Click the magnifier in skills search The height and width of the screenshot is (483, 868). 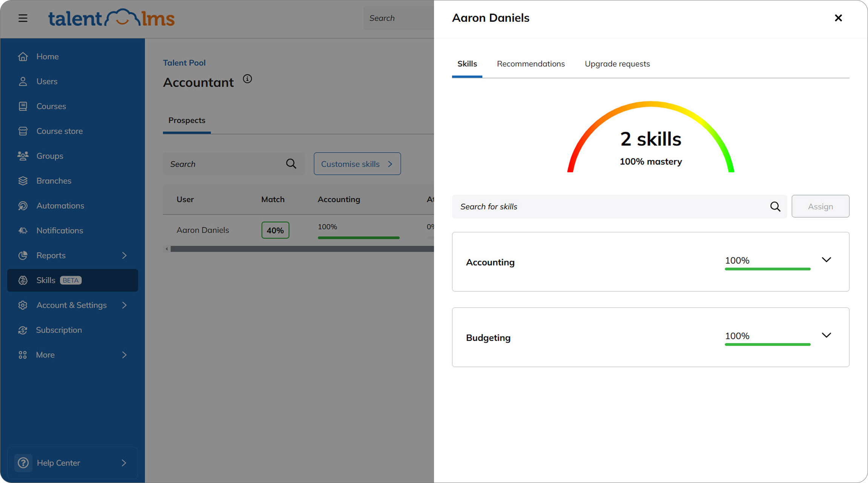775,207
